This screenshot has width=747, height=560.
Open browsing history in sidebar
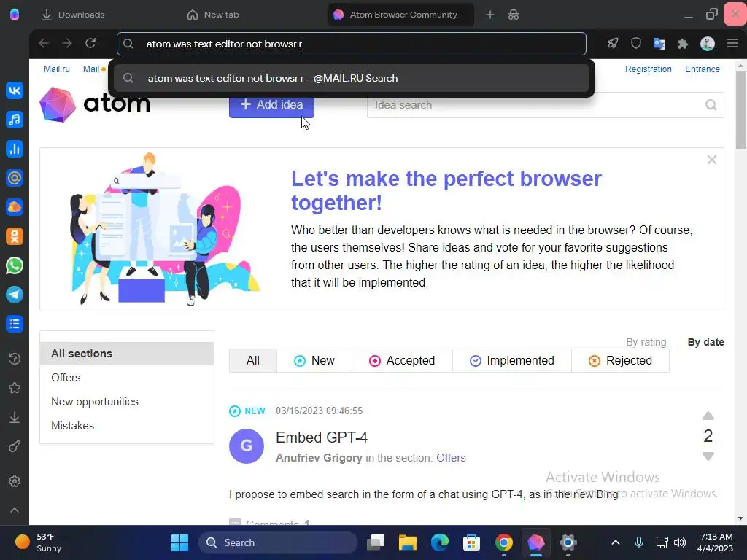click(15, 358)
